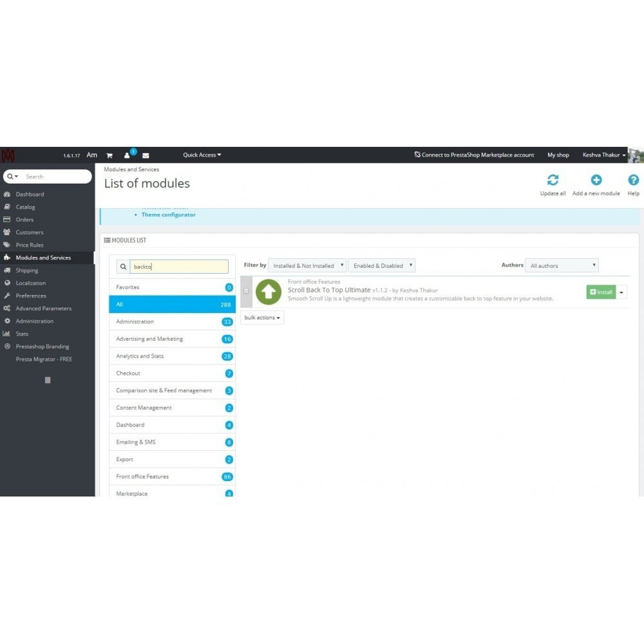This screenshot has width=644, height=644.
Task: Open the customer notifications person icon
Action: point(127,155)
